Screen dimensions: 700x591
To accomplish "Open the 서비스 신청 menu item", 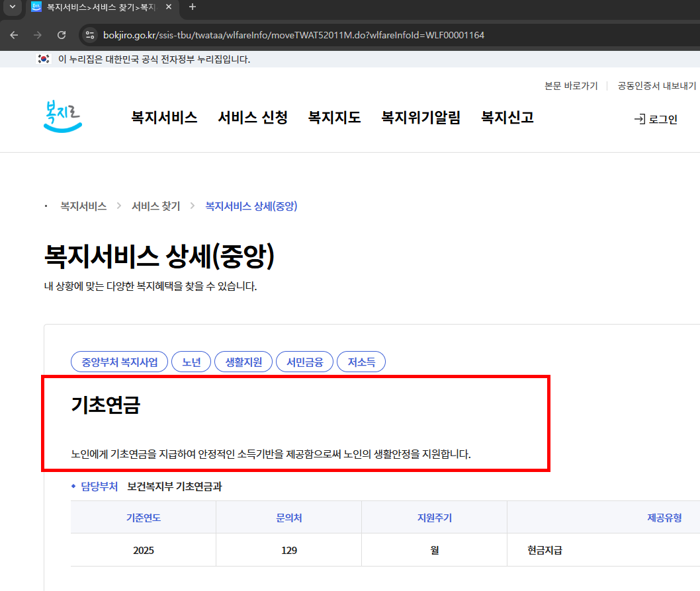I will [x=252, y=117].
